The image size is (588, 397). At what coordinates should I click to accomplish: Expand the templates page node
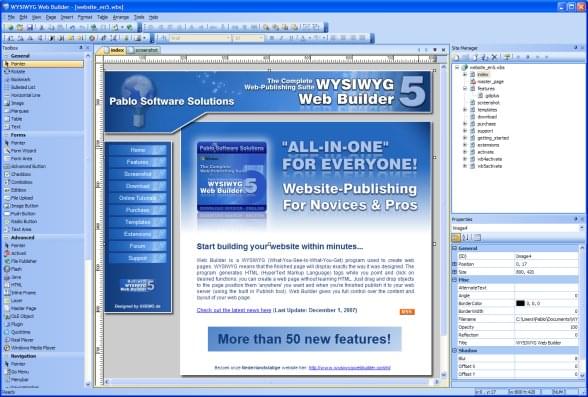465,110
